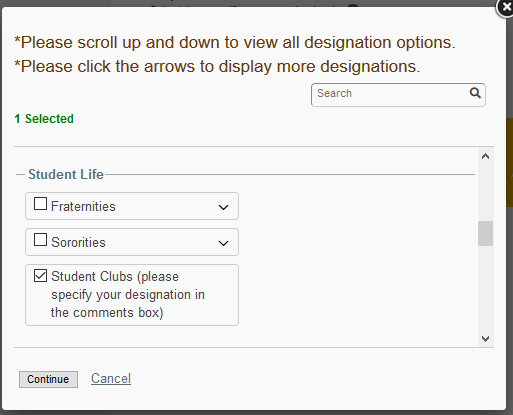The width and height of the screenshot is (513, 415).
Task: Click into the Search input field
Action: point(390,95)
